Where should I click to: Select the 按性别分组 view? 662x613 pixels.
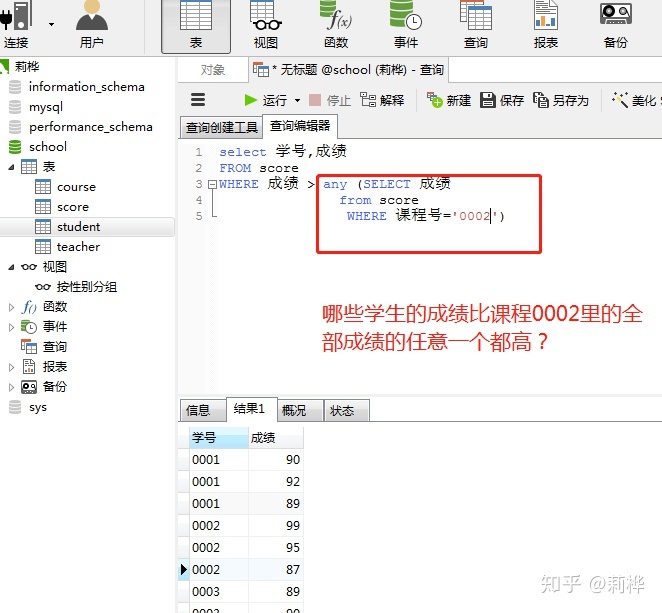(87, 287)
